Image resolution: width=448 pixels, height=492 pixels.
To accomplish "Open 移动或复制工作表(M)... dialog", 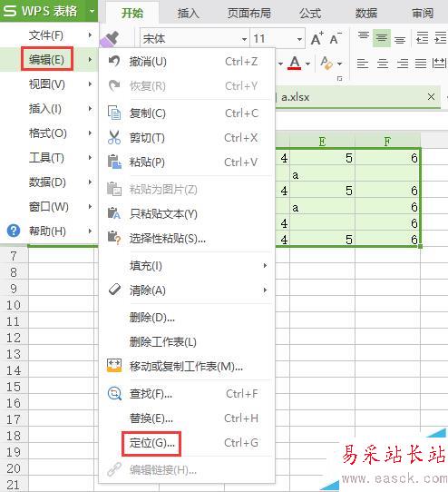I will 187,367.
